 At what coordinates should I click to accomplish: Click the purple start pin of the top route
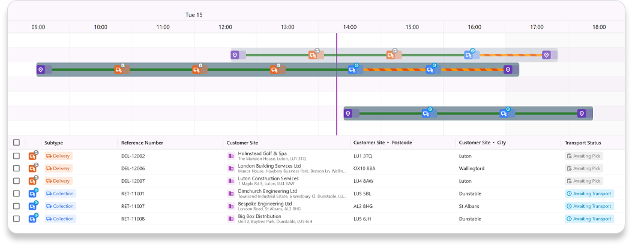tap(235, 55)
